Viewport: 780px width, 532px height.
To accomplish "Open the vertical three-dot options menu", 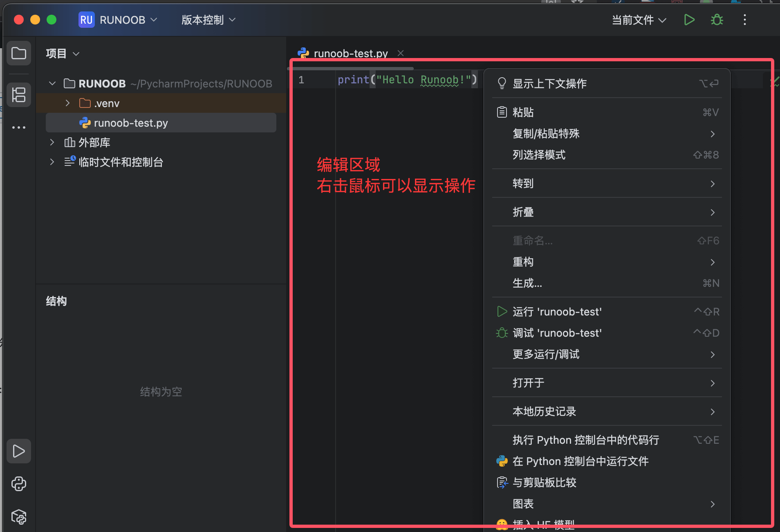I will pos(744,20).
